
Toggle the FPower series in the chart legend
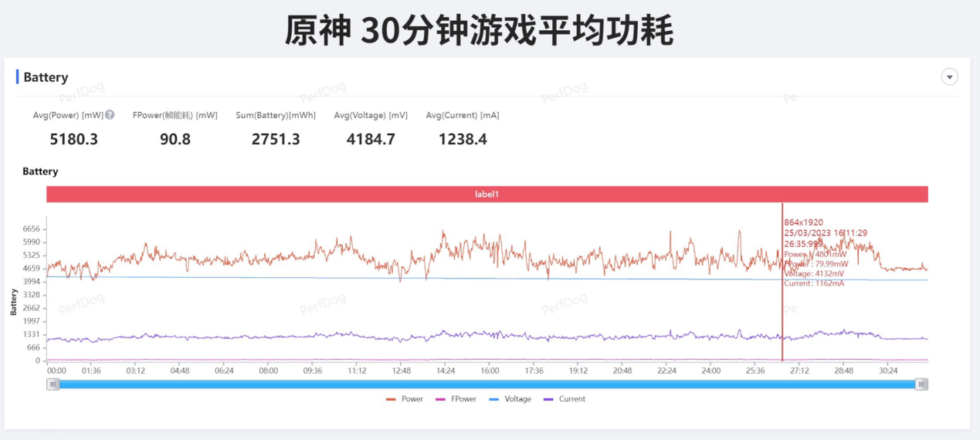point(456,399)
